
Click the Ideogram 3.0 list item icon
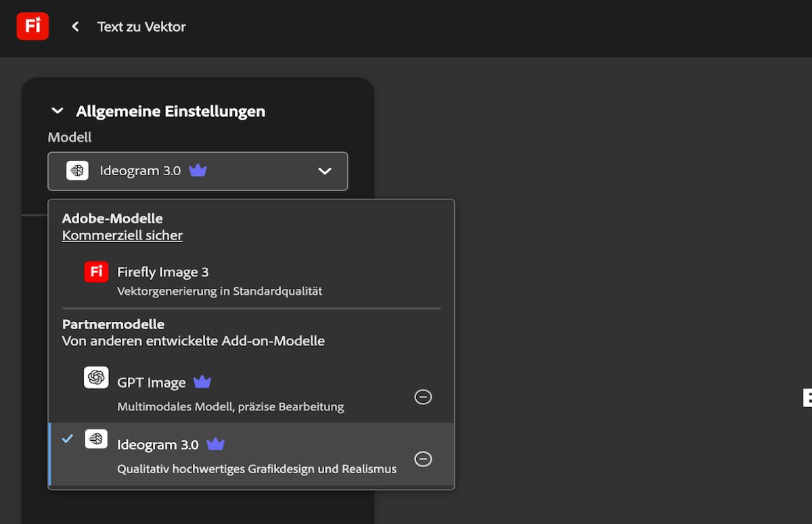tap(96, 439)
